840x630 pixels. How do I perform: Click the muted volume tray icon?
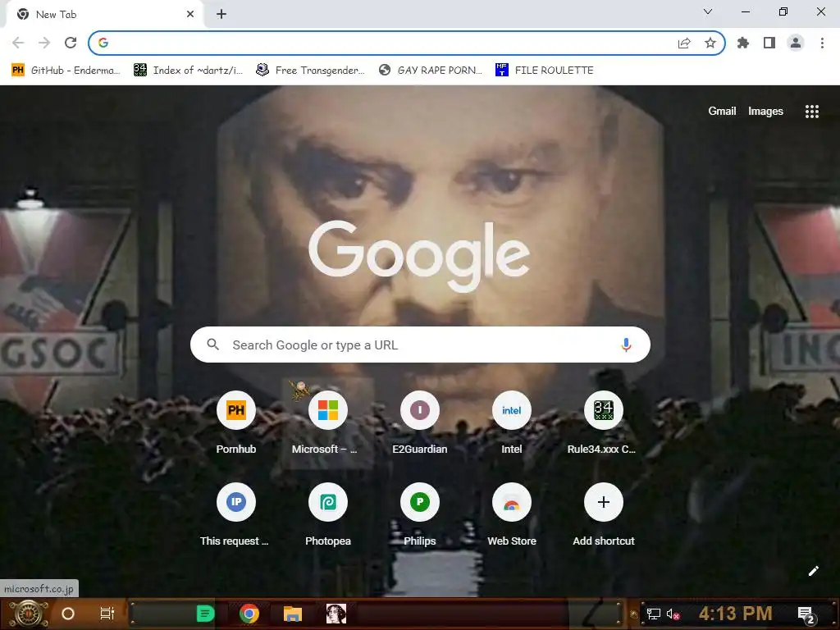coord(673,614)
